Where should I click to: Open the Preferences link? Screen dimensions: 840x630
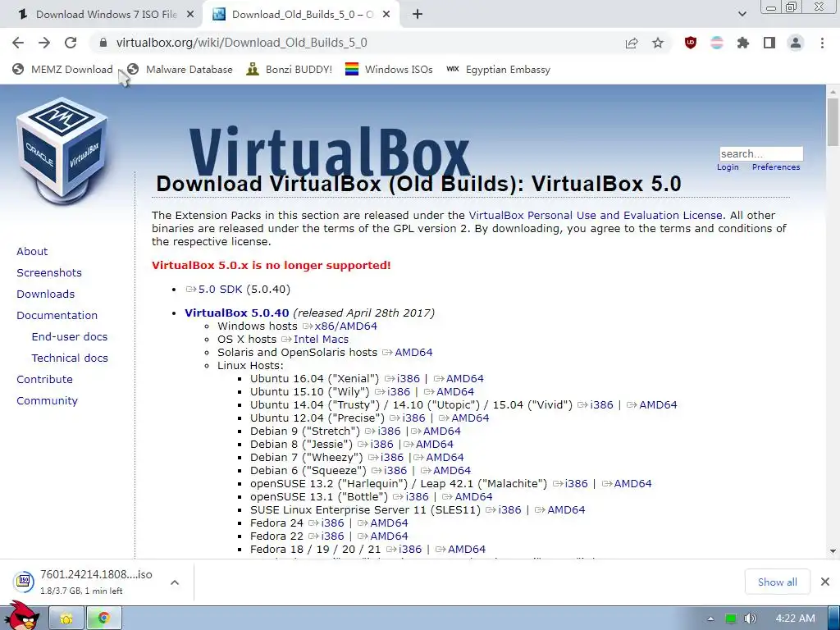click(x=776, y=167)
